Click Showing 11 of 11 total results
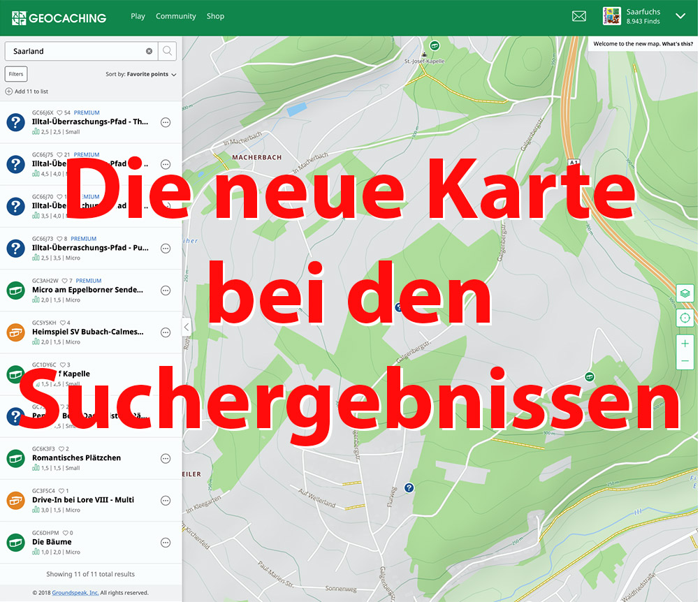700x602 pixels. [x=91, y=574]
